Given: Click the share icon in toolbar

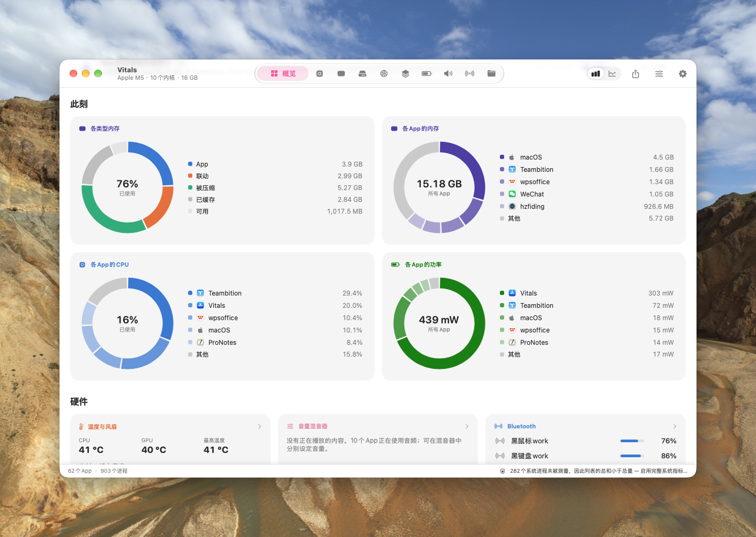Looking at the screenshot, I should pos(635,74).
